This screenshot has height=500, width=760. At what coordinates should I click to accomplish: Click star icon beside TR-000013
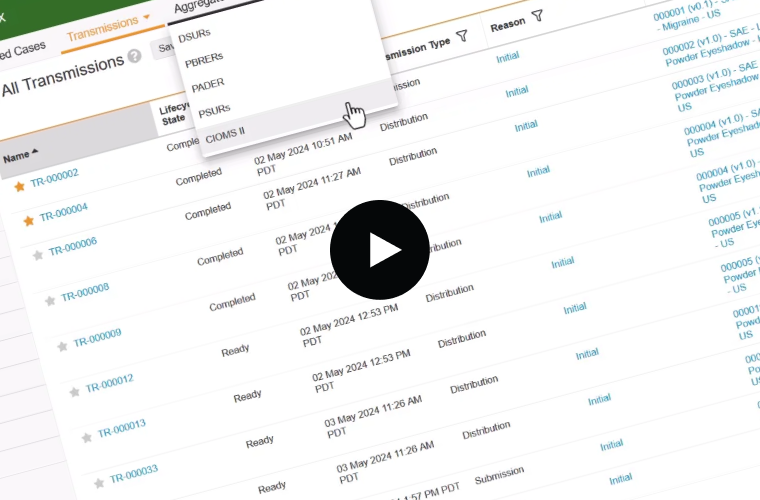[86, 437]
